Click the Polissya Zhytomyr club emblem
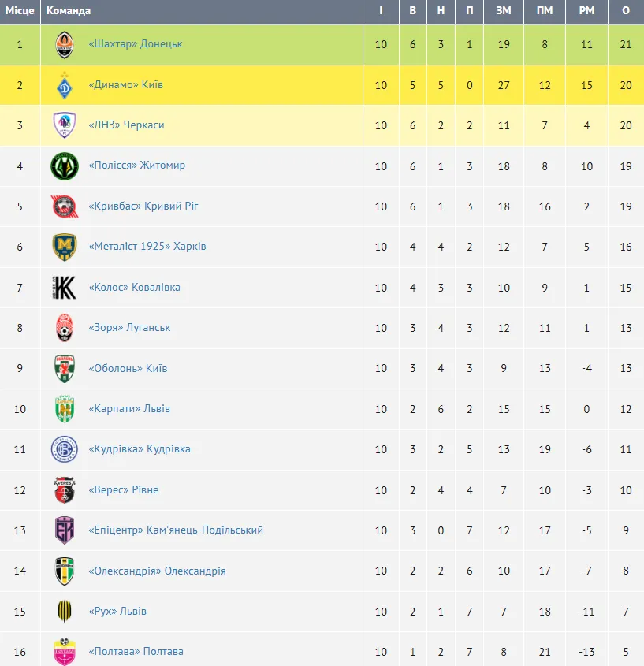644x666 pixels. pyautogui.click(x=65, y=166)
